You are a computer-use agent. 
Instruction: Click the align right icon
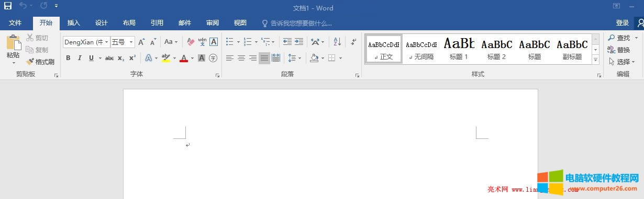click(253, 58)
